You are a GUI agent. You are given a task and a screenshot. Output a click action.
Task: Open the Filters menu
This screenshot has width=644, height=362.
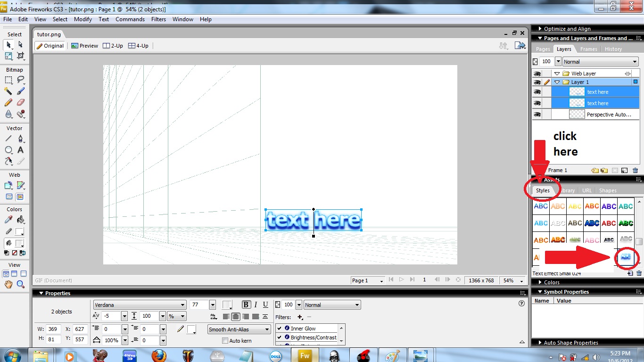[158, 19]
